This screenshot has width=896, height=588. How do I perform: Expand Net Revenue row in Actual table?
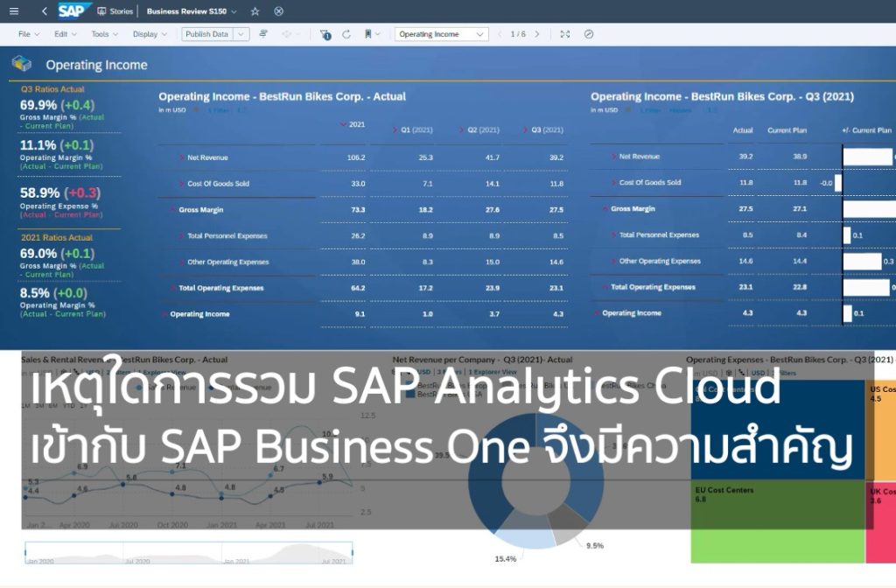(182, 157)
